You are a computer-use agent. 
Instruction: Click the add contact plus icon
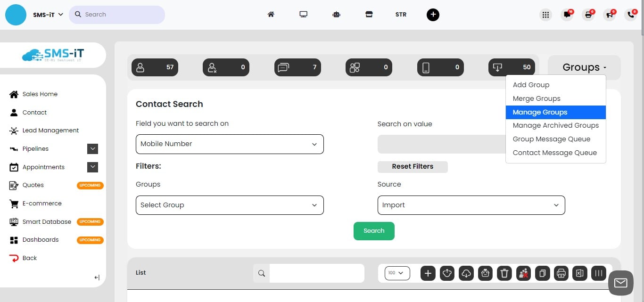tap(428, 273)
